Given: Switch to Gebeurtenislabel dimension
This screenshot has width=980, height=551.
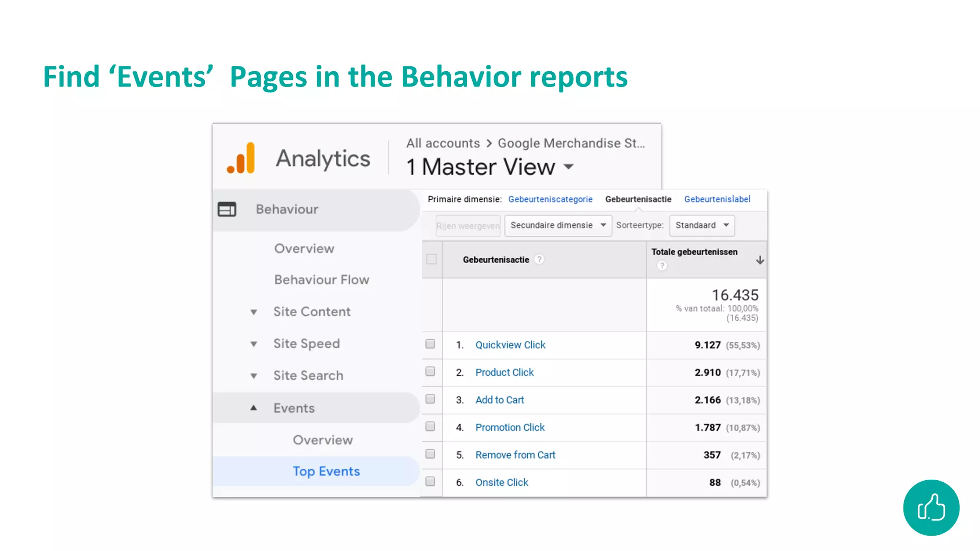Looking at the screenshot, I should tap(717, 199).
